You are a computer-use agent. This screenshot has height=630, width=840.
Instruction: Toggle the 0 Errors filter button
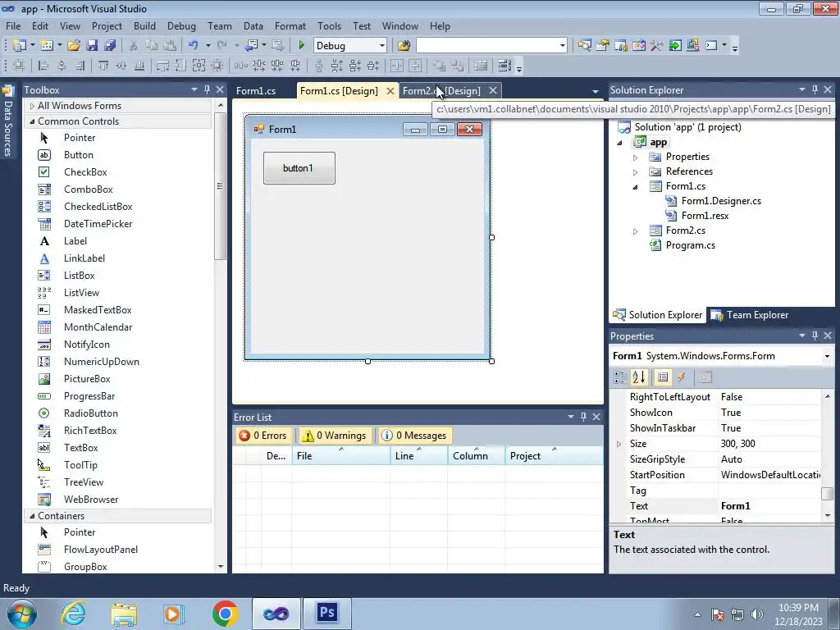click(x=263, y=436)
